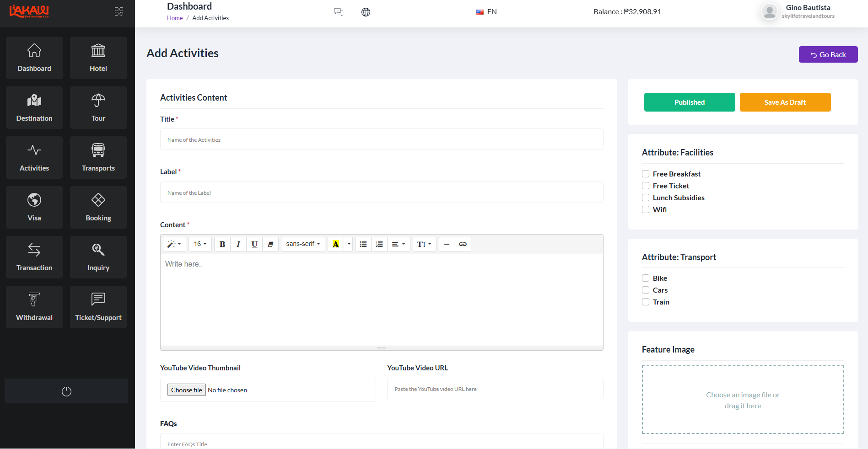Open the Ticket/Support tile
Image resolution: width=868 pixels, height=449 pixels.
[x=98, y=307]
